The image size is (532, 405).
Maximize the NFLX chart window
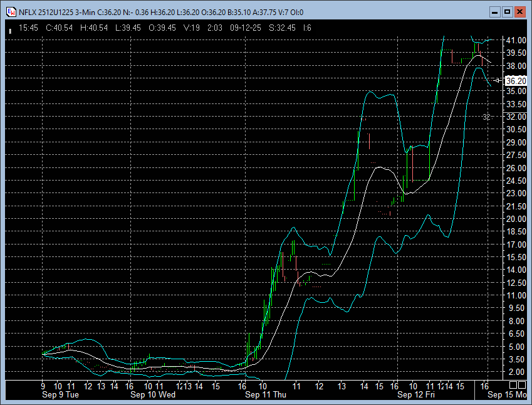[507, 12]
